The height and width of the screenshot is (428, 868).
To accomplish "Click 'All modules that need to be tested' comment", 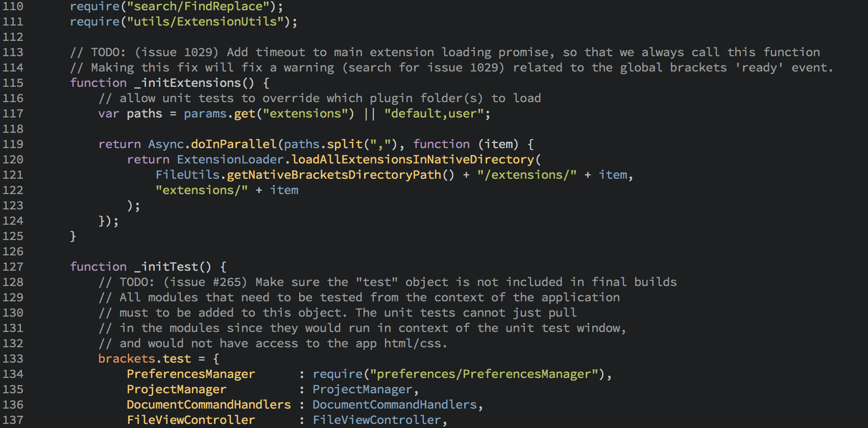I will tap(359, 297).
